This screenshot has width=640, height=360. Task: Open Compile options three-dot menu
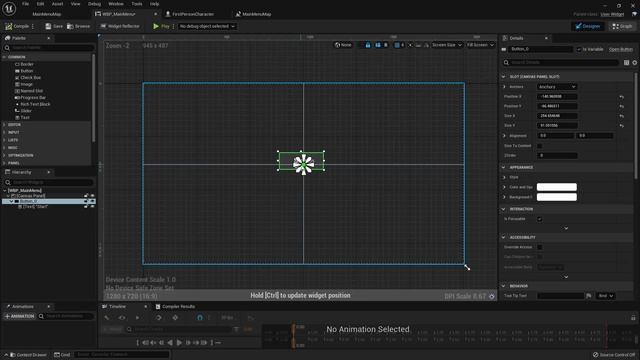click(33, 26)
